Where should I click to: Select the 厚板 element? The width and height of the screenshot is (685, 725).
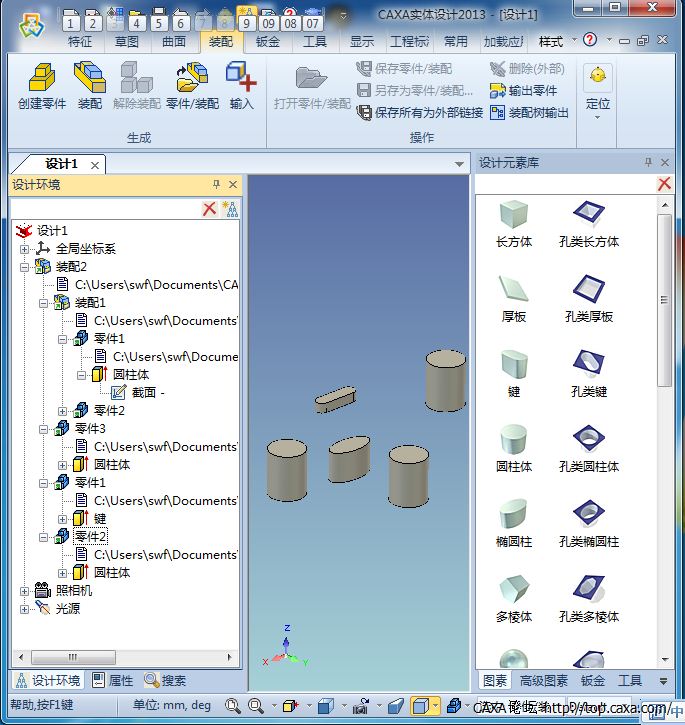[514, 299]
